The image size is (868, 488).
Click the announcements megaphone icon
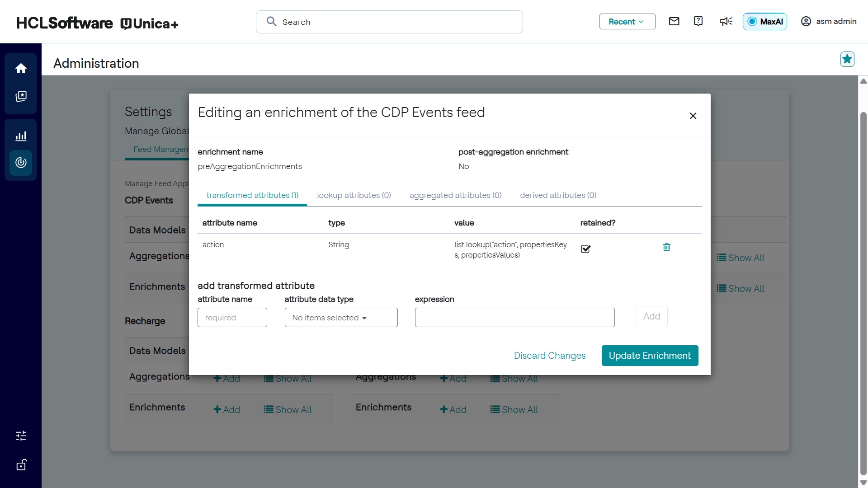pos(726,21)
